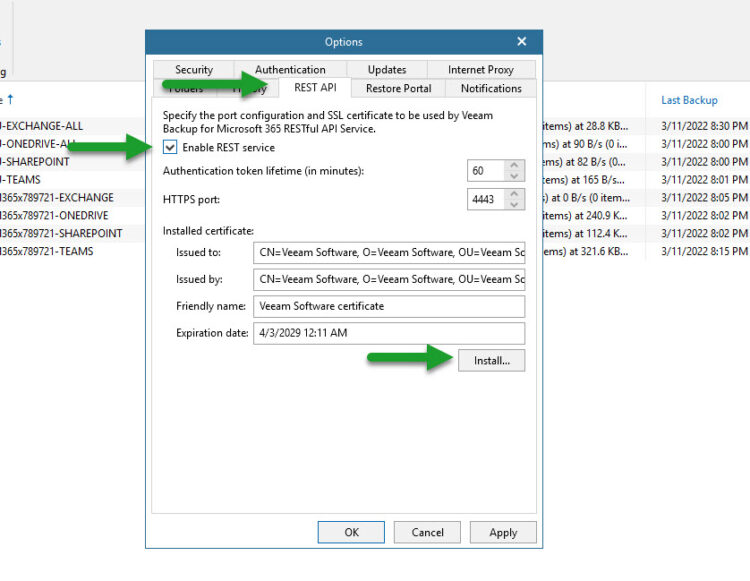Select the SHAREPOINT job row in background list

[72, 162]
